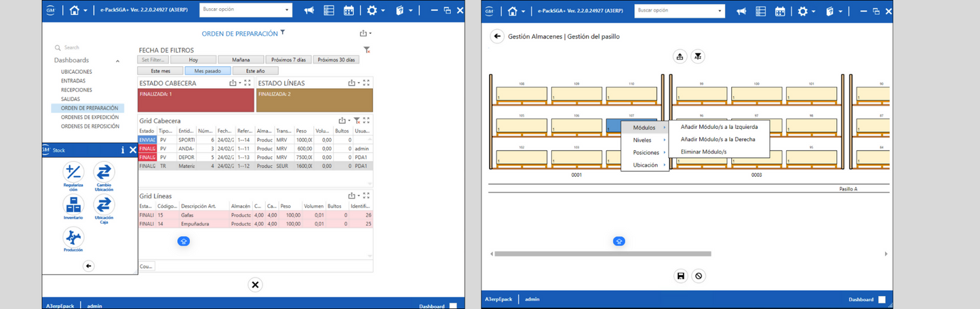Toggle Dashboard checkbox in right window status bar

click(x=882, y=300)
